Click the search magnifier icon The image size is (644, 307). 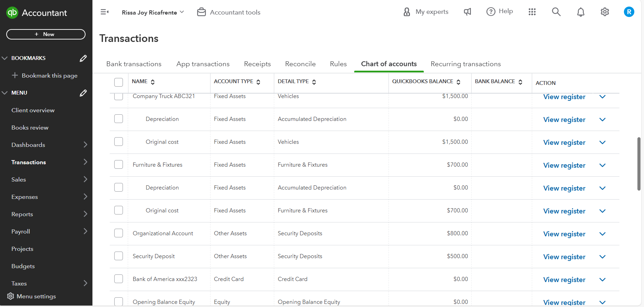pyautogui.click(x=556, y=12)
